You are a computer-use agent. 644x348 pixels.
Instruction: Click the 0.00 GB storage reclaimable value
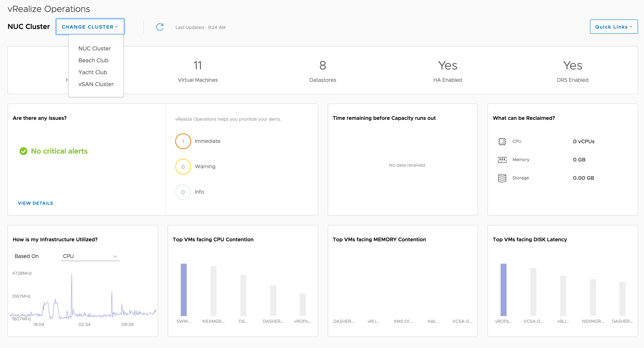click(583, 178)
